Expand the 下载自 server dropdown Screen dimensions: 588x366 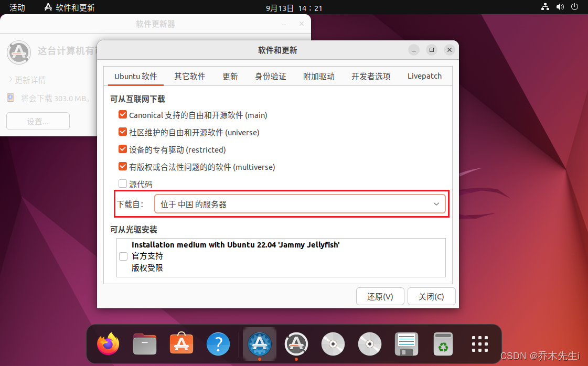[x=300, y=204]
